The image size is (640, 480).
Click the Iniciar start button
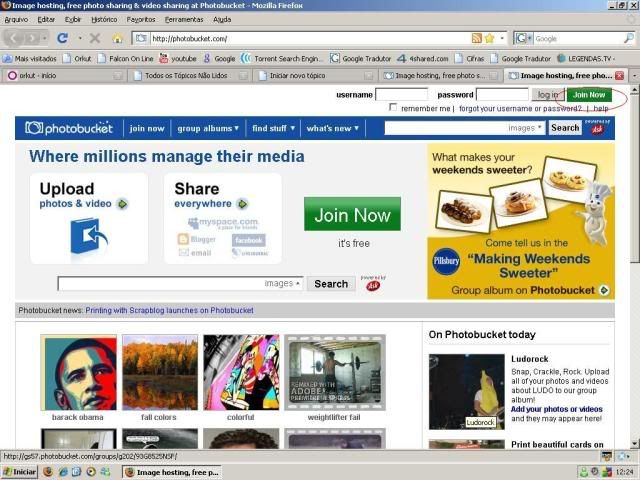coord(19,472)
